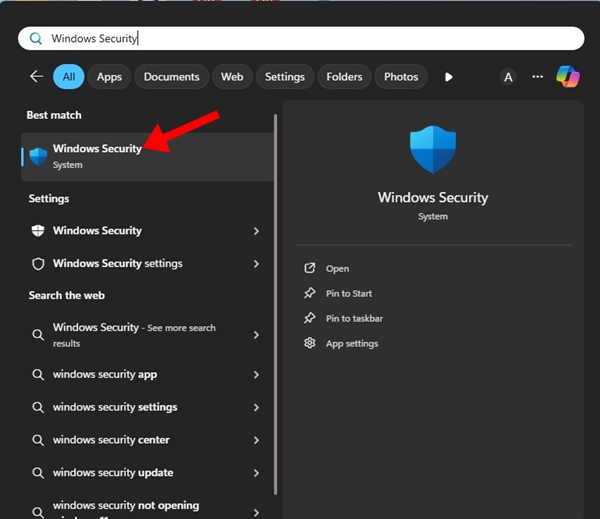Click outlined shield icon beside Windows Security settings

point(38,264)
